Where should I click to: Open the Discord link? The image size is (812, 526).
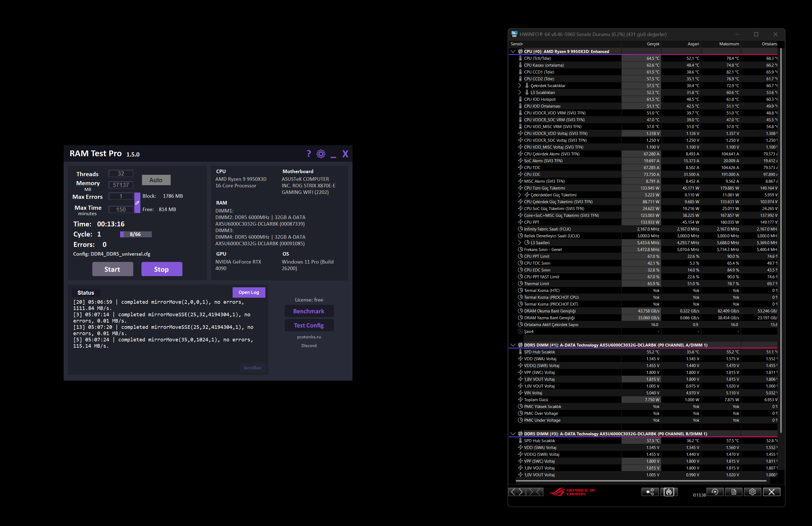click(309, 346)
